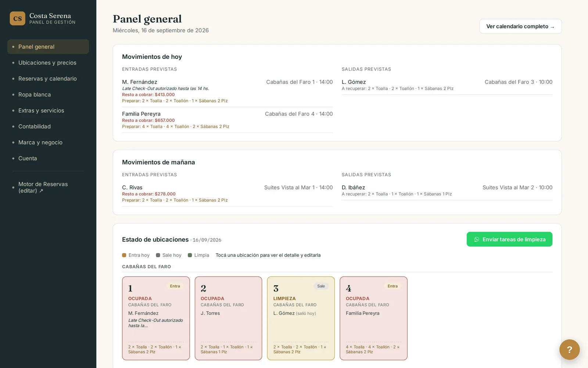588x368 pixels.
Task: Open Marca y negocio
Action: coord(48,142)
